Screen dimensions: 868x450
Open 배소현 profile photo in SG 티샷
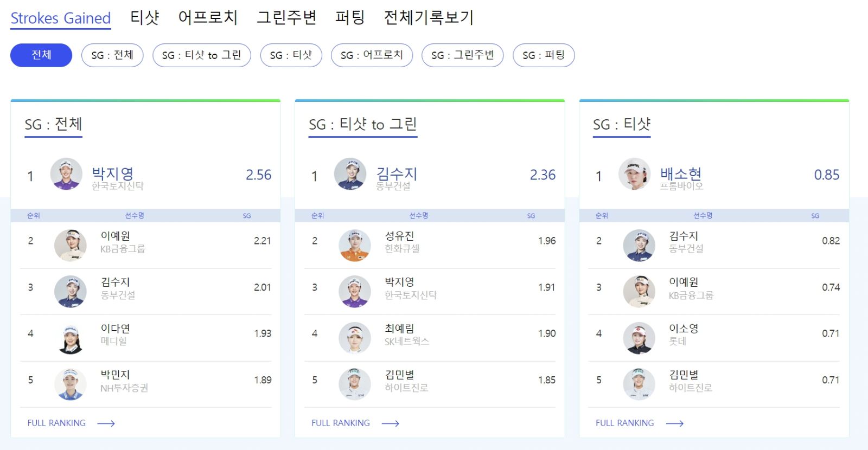point(635,174)
